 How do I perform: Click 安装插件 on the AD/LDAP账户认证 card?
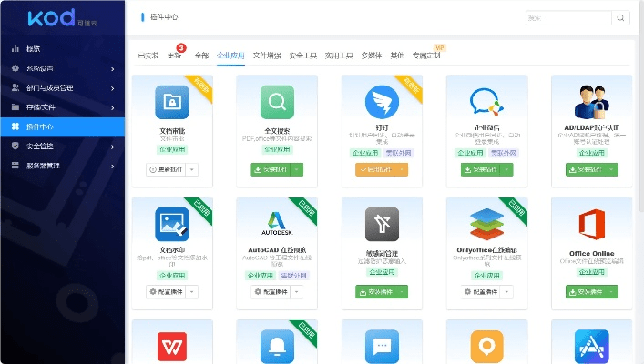click(586, 169)
